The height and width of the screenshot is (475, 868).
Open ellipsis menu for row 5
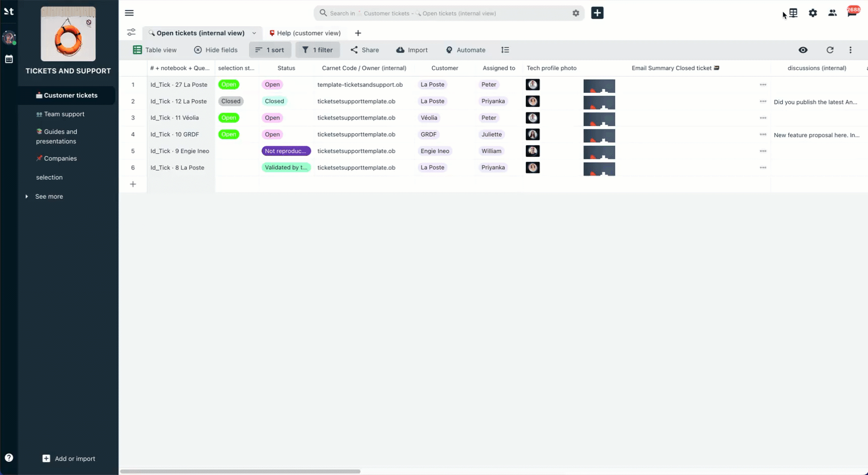763,151
